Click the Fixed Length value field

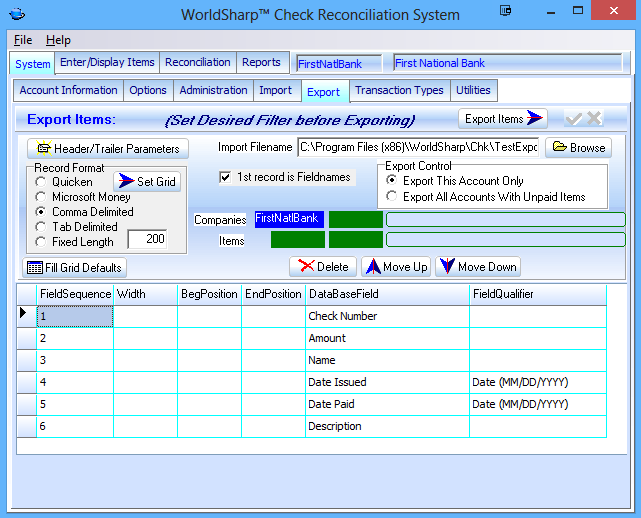(x=147, y=240)
